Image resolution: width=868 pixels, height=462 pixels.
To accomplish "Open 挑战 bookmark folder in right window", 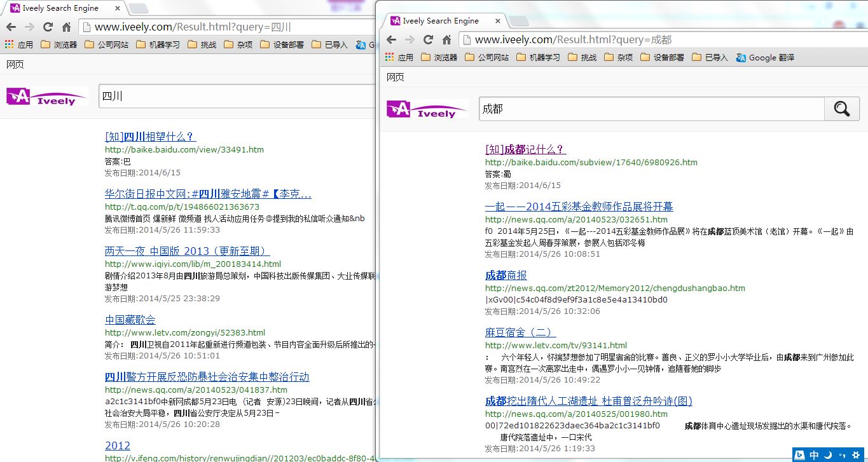I will 582,57.
